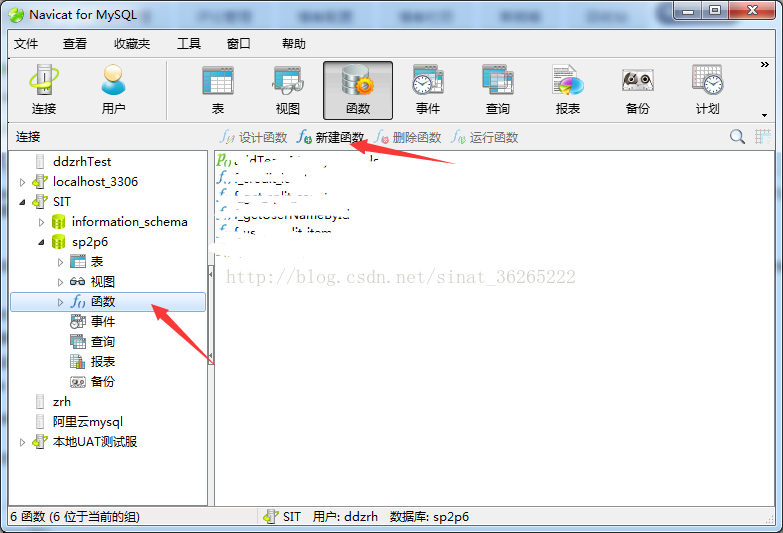
Task: Open the 文件 menu
Action: point(26,43)
